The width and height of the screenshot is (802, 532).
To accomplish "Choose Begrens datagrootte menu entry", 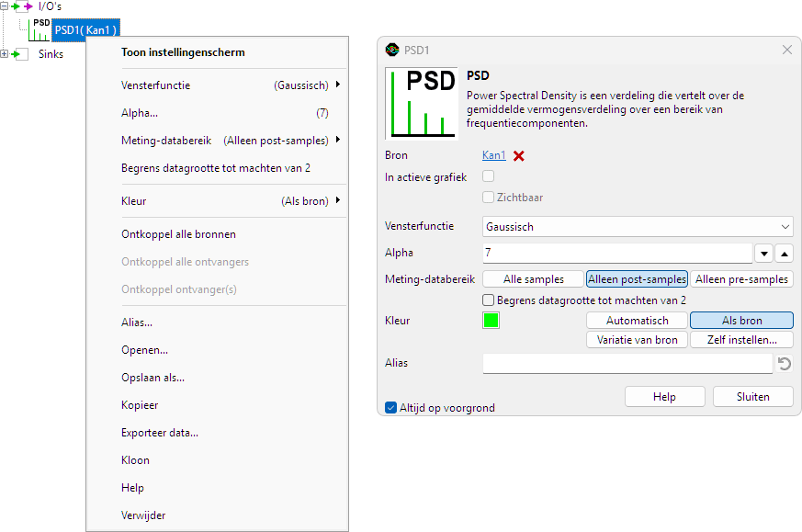I will click(x=218, y=168).
